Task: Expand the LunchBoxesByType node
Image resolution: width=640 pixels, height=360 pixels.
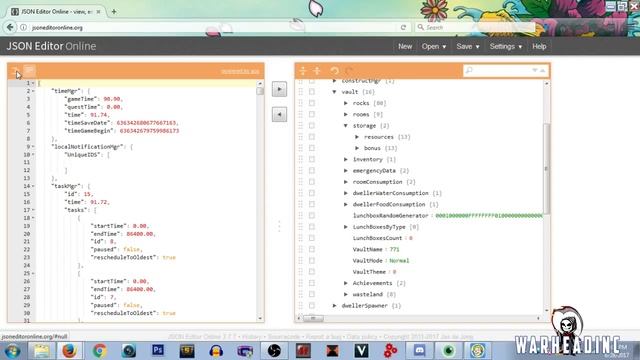Action: pos(346,227)
